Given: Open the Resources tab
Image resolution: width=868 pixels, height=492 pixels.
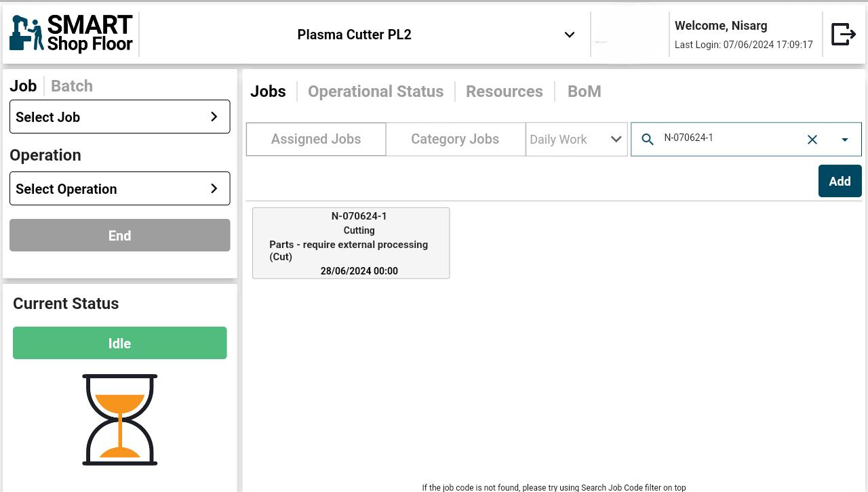Looking at the screenshot, I should click(504, 91).
